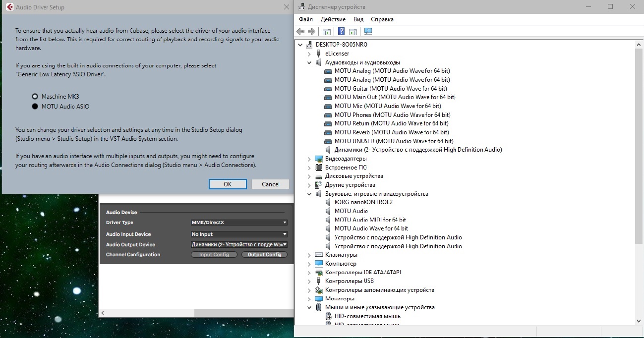Image resolution: width=644 pixels, height=338 pixels.
Task: Expand the eLicenser tree node
Action: coord(309,54)
